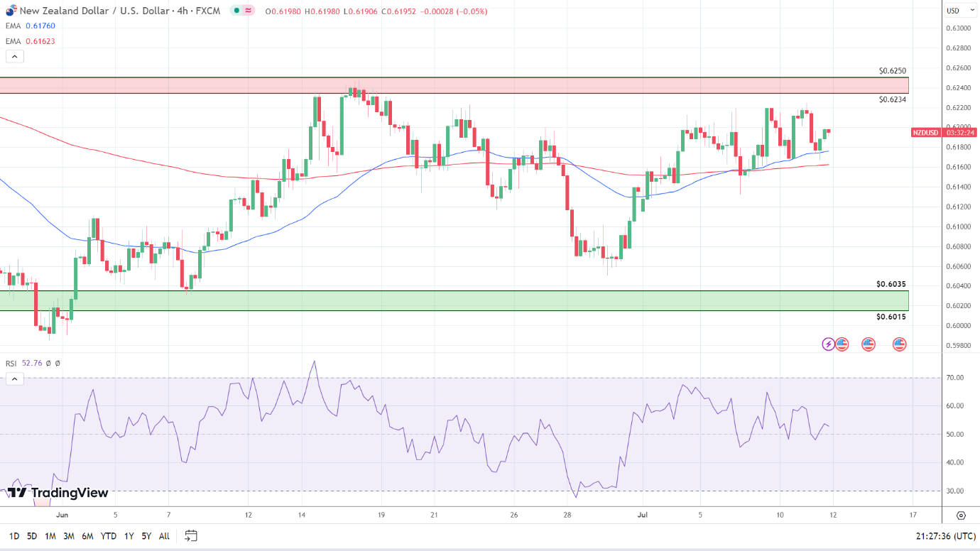Click the $0.6015 support label
The image size is (980, 551).
[891, 317]
